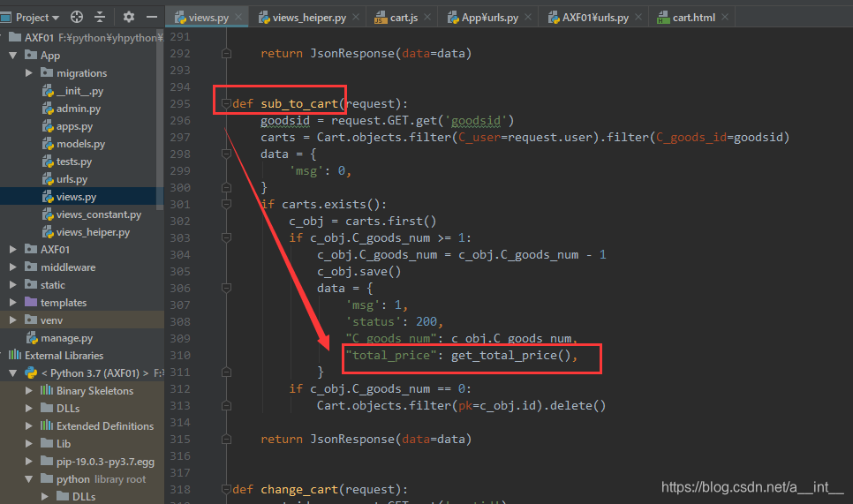
Task: Close the cart.html tab
Action: (x=725, y=18)
